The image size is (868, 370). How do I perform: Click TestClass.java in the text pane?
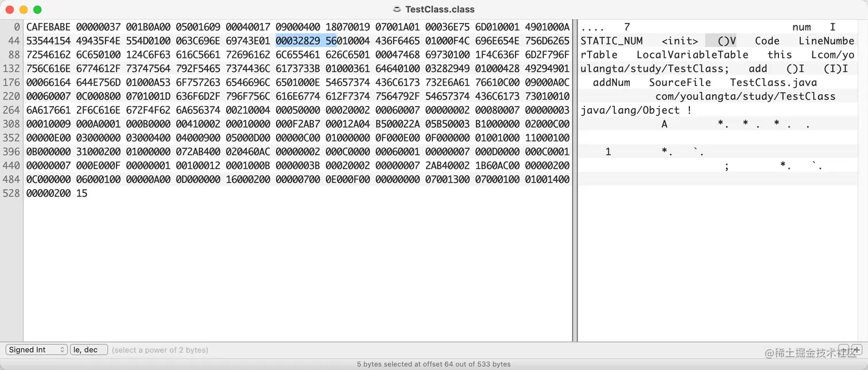point(773,82)
